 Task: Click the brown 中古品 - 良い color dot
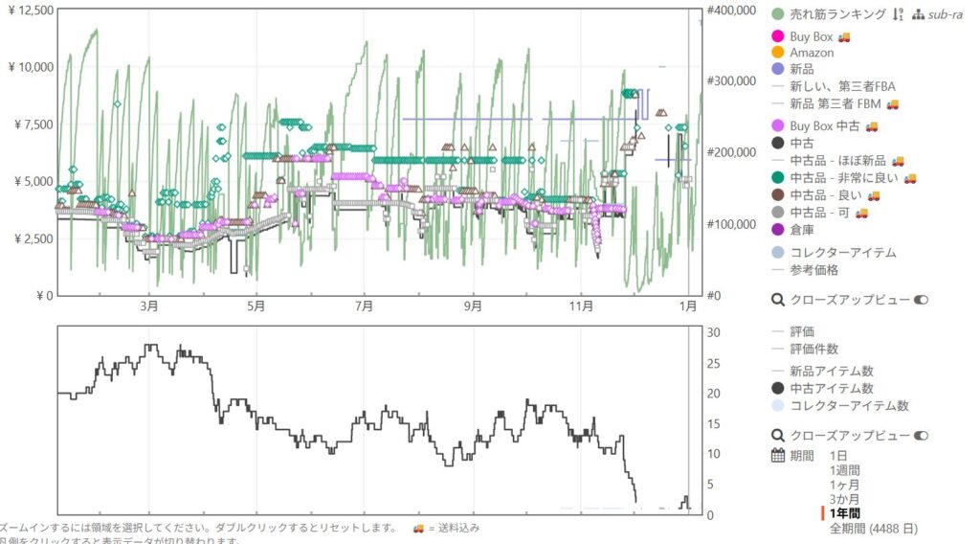[778, 194]
